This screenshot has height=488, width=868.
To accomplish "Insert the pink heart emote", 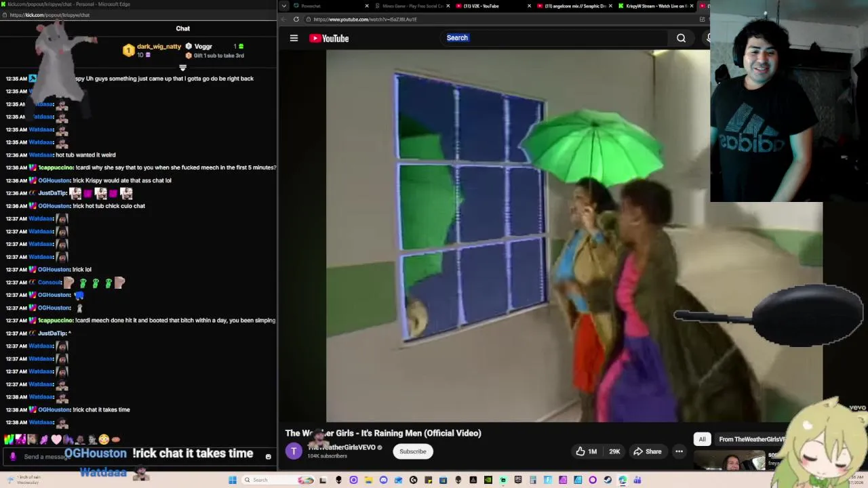I will [56, 439].
